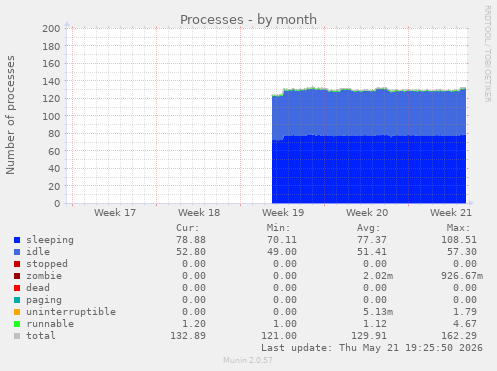Click the zombie legend color swatch
497x371 pixels.
[17, 276]
